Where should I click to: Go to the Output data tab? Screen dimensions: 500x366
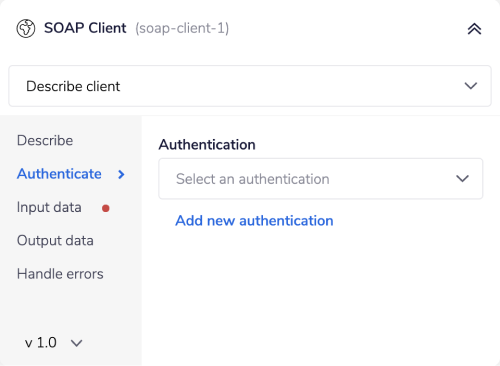point(55,241)
